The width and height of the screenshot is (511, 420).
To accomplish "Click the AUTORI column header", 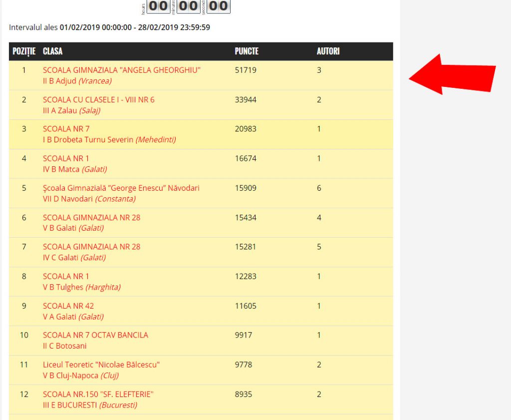I will tap(328, 51).
